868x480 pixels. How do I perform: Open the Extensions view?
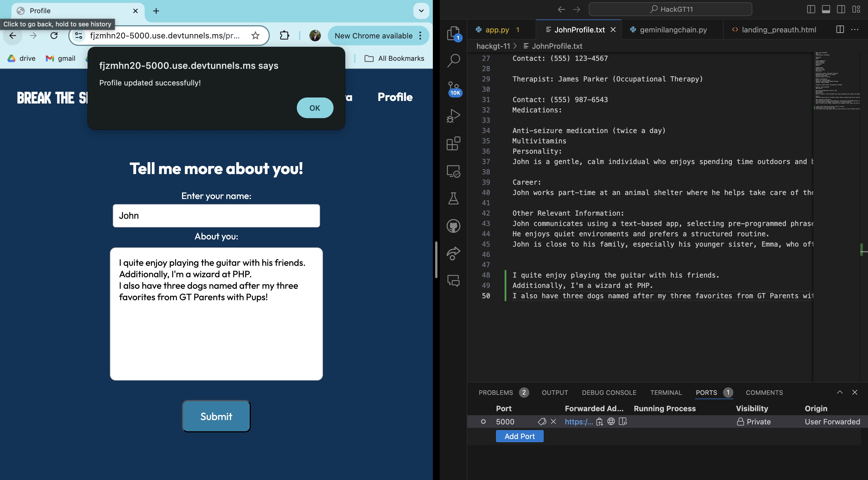[x=454, y=143]
